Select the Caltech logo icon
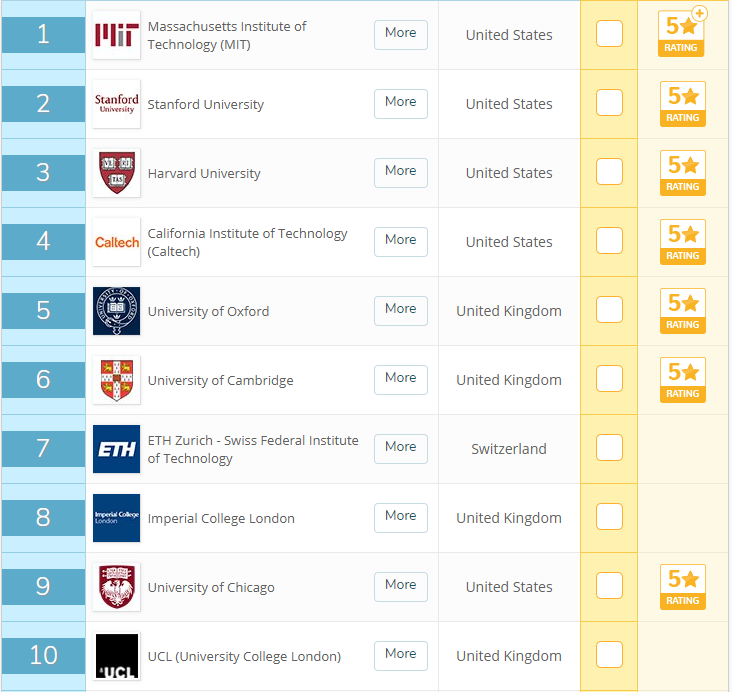Screen dimensions: 733x692 click(x=116, y=242)
